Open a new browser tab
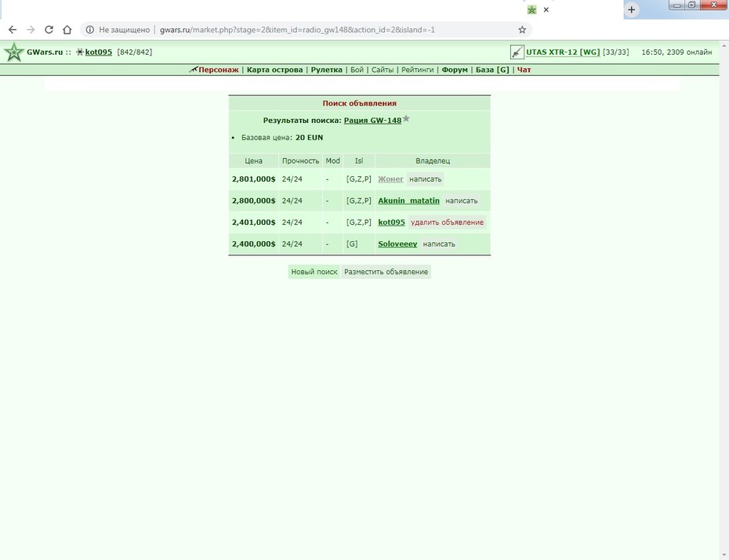The height and width of the screenshot is (560, 729). (x=631, y=9)
